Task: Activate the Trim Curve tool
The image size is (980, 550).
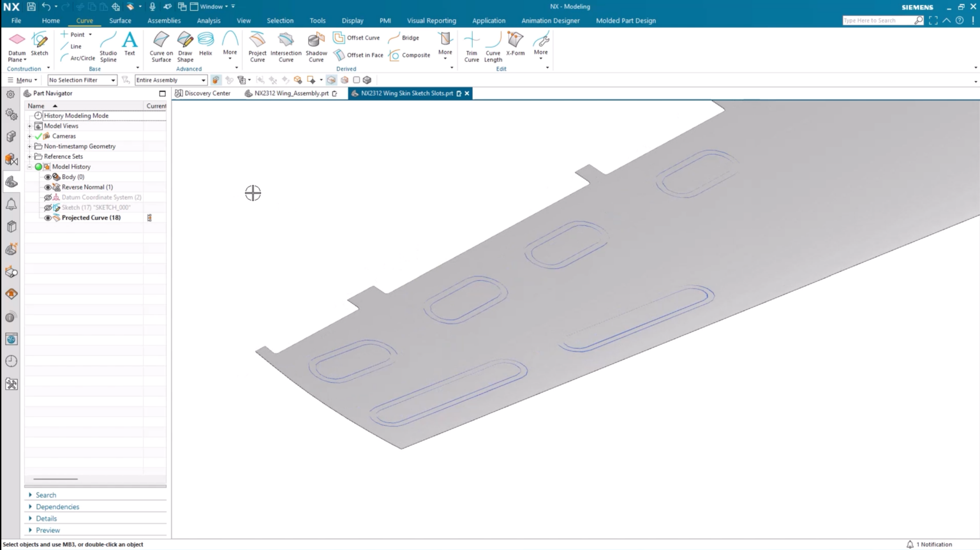Action: 471,47
